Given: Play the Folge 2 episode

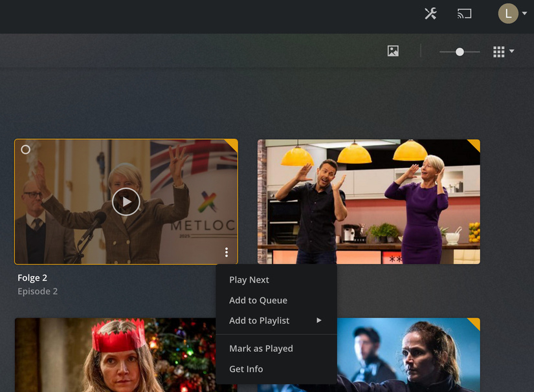Looking at the screenshot, I should pos(126,202).
